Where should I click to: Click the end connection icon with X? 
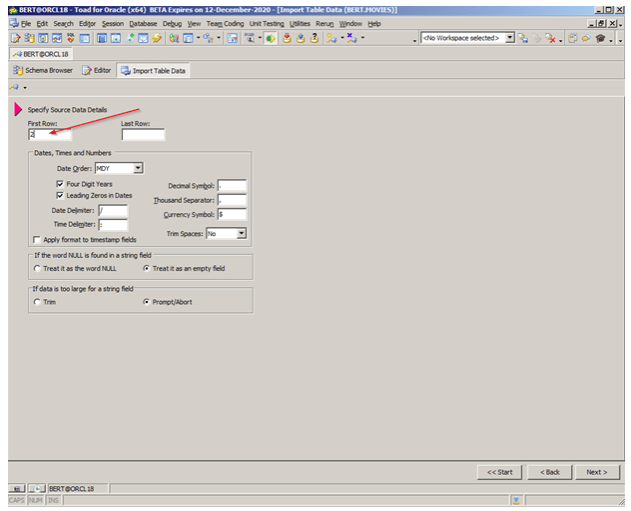(352, 38)
